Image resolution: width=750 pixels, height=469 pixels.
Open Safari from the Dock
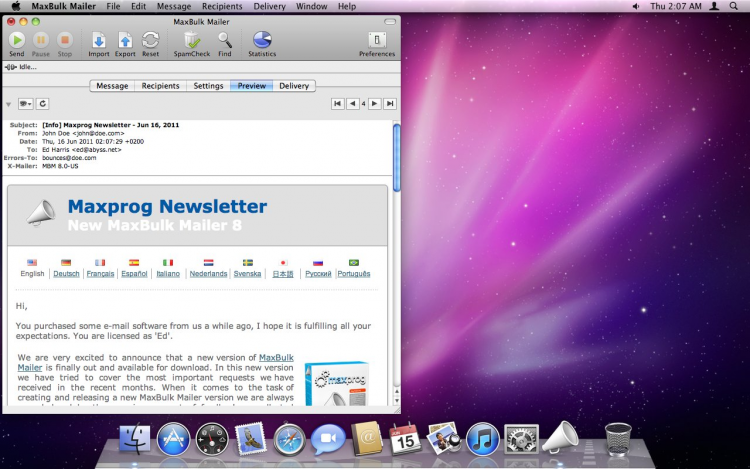pyautogui.click(x=289, y=438)
